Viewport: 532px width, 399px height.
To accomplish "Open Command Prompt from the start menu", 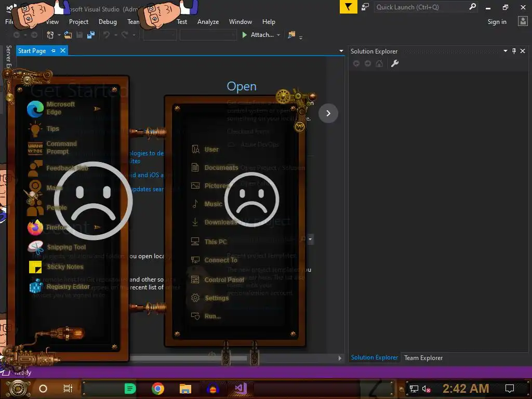I will (52, 148).
